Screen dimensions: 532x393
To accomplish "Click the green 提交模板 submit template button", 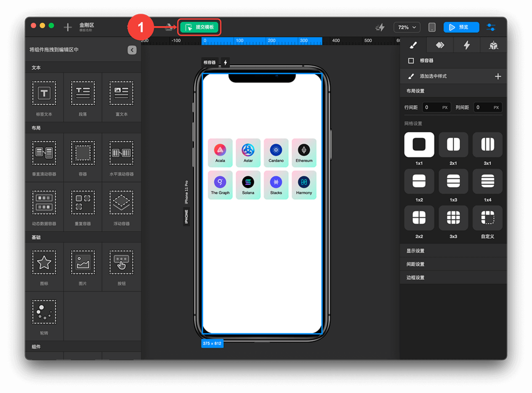I will click(199, 27).
